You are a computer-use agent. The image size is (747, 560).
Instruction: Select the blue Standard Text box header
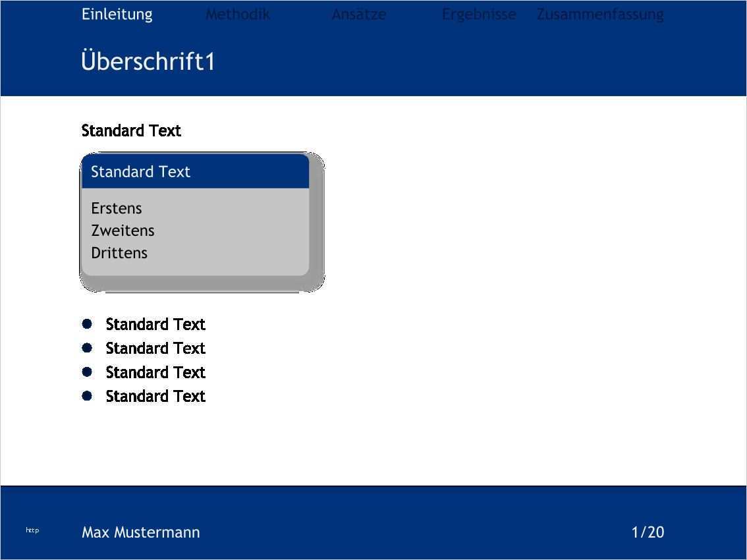[x=195, y=172]
